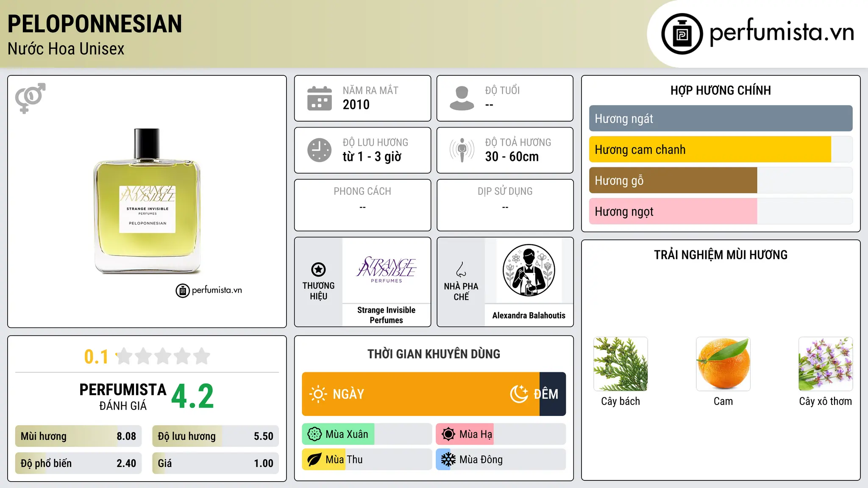This screenshot has width=868, height=488.
Task: Click the Năm Ra Mắt label
Action: pyautogui.click(x=370, y=91)
